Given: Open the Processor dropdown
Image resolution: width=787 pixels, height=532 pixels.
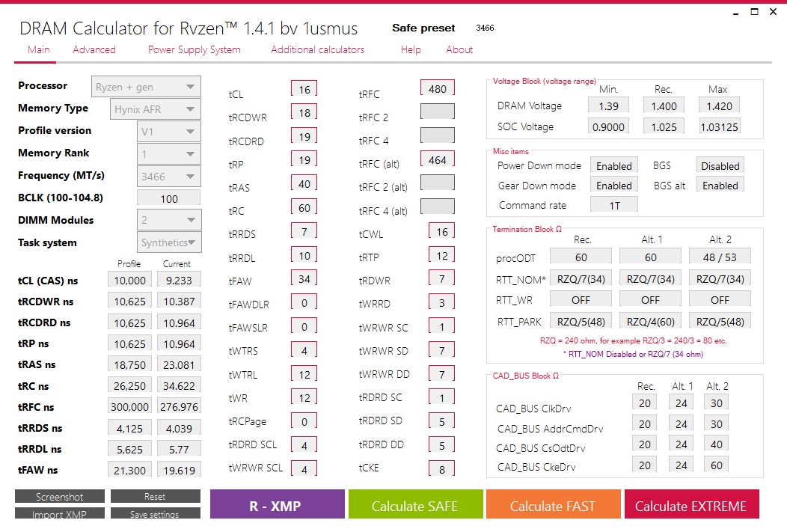Looking at the screenshot, I should coord(146,87).
